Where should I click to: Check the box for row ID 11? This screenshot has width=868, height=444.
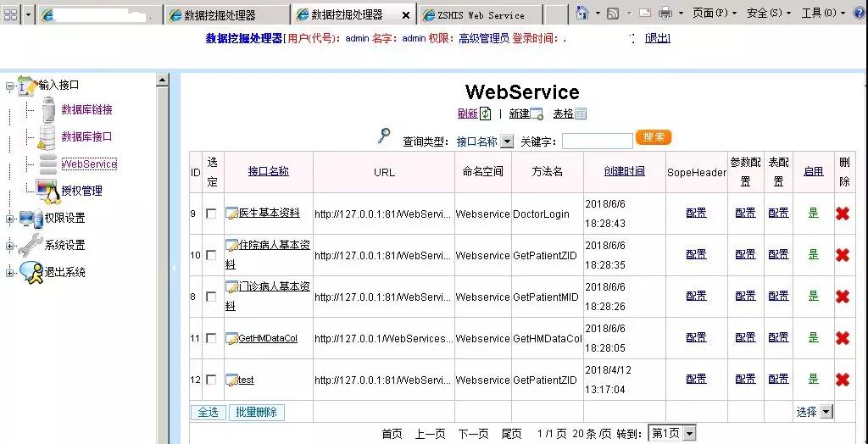[x=211, y=338]
